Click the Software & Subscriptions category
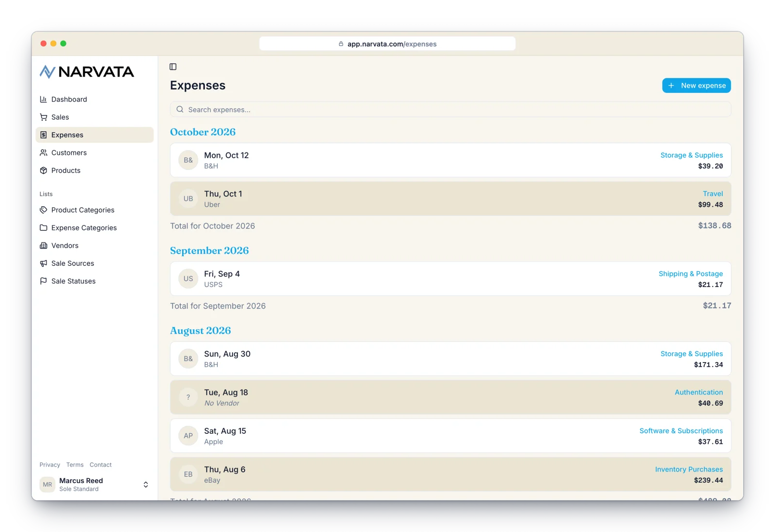The height and width of the screenshot is (532, 775). coord(681,431)
